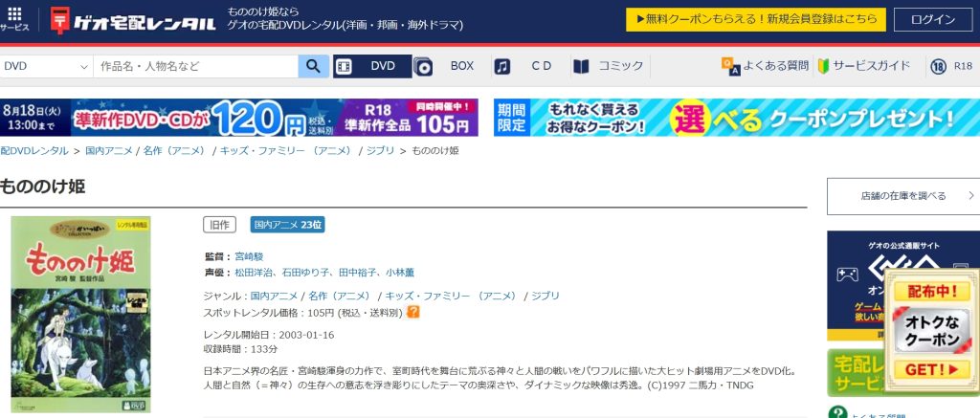This screenshot has height=418, width=980.
Task: Open the DVD search category dropdown
Action: point(46,66)
